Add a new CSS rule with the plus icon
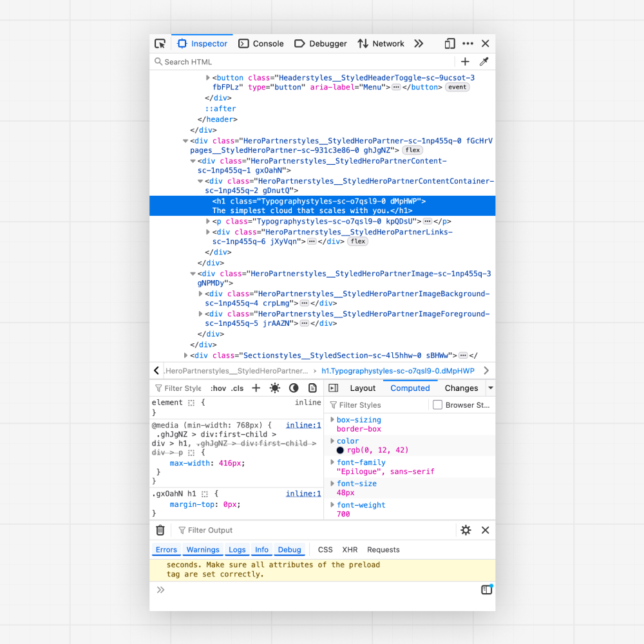 point(256,388)
